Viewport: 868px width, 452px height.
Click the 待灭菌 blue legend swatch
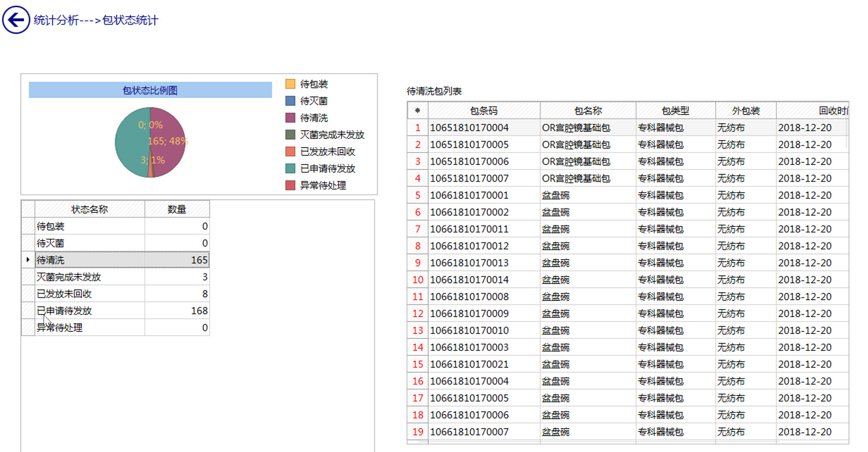(x=290, y=101)
